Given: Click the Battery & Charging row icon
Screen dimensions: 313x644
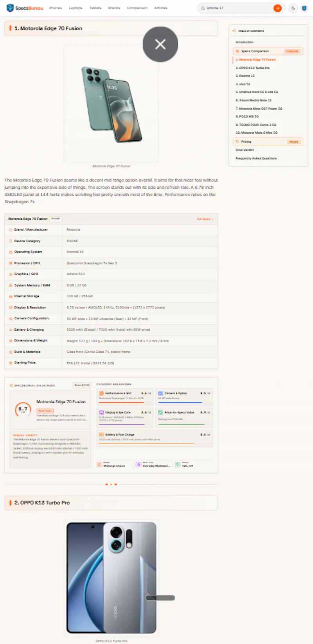Looking at the screenshot, I should [x=11, y=330].
